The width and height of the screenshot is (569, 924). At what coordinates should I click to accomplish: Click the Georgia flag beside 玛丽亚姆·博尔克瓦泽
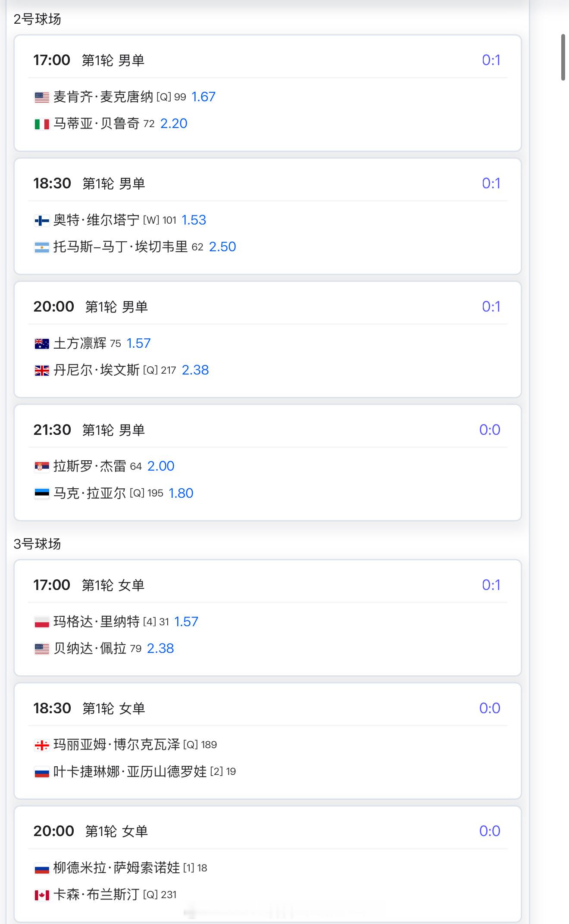click(42, 745)
